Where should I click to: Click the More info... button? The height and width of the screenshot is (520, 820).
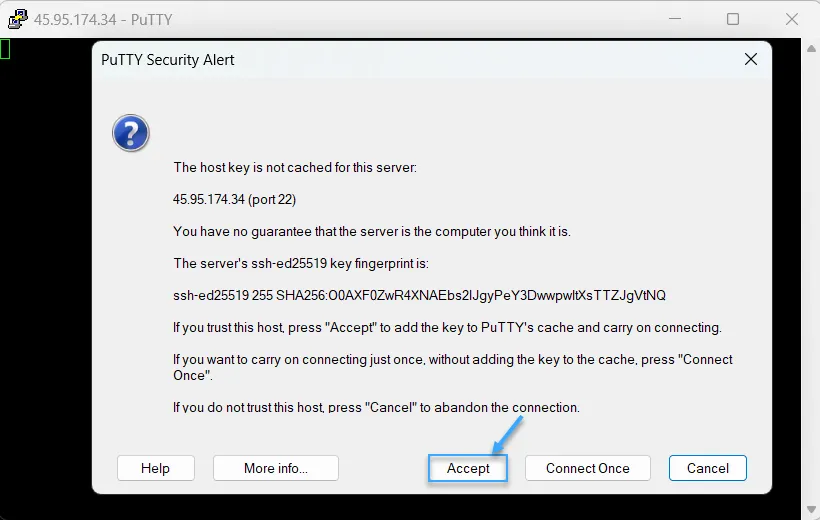coord(276,468)
